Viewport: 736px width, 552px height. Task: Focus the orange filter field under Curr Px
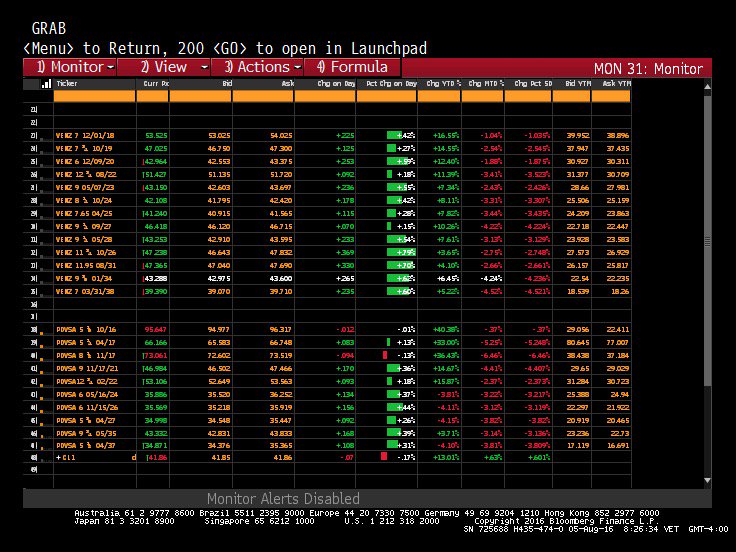[x=153, y=96]
